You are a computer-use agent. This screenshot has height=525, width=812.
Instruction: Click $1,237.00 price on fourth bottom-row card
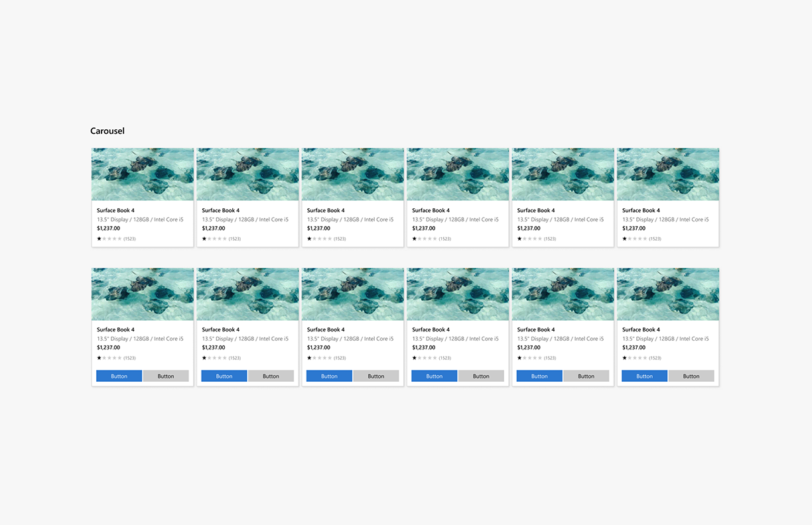tap(424, 347)
